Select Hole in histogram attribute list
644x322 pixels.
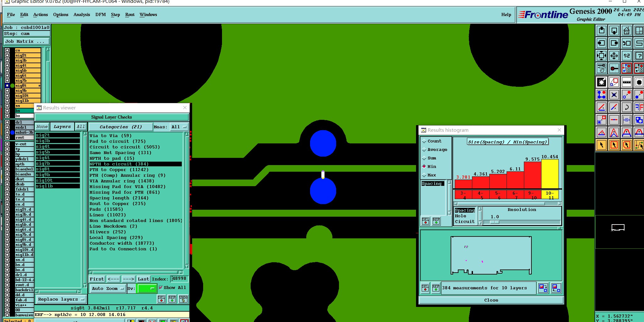[461, 216]
